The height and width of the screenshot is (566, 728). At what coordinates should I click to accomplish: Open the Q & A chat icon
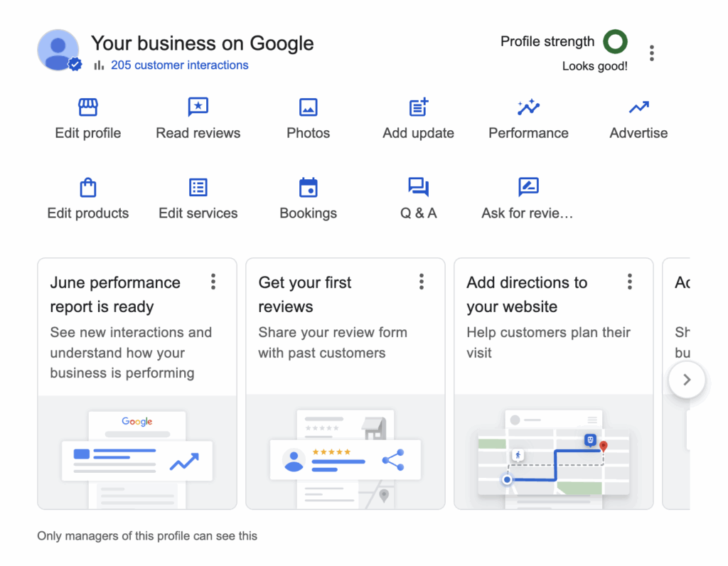tap(418, 188)
